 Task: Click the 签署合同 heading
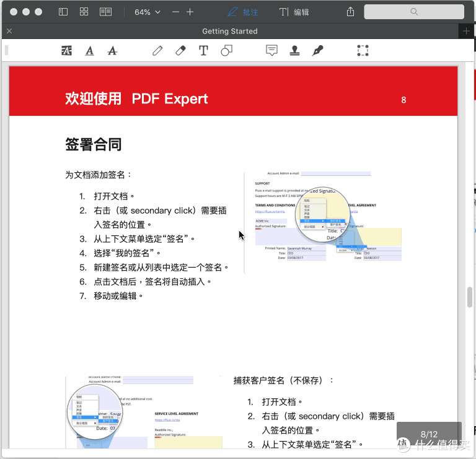93,144
